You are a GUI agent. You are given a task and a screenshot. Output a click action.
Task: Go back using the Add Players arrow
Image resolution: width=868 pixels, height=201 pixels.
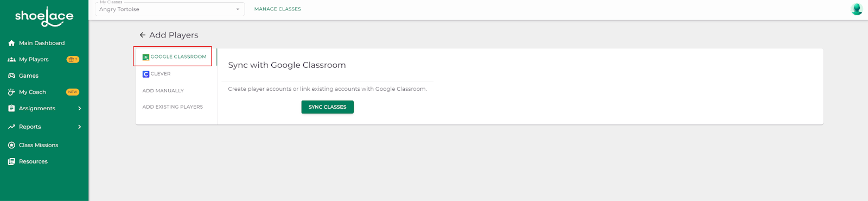(143, 35)
